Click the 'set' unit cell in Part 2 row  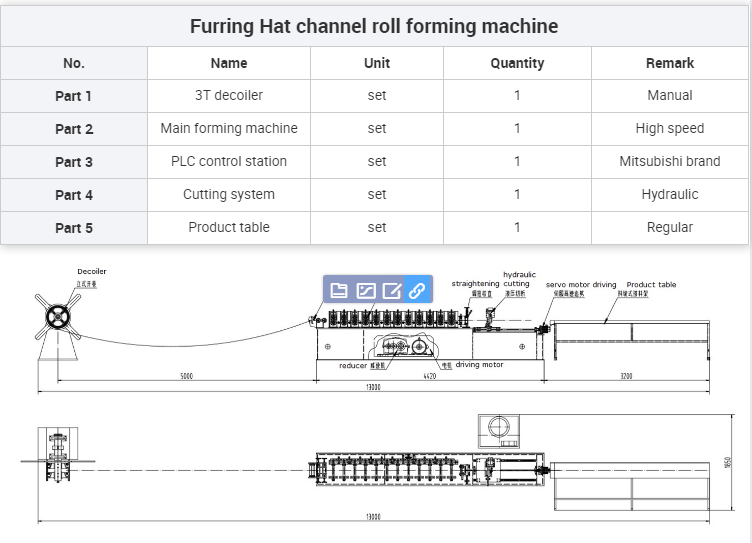click(377, 128)
